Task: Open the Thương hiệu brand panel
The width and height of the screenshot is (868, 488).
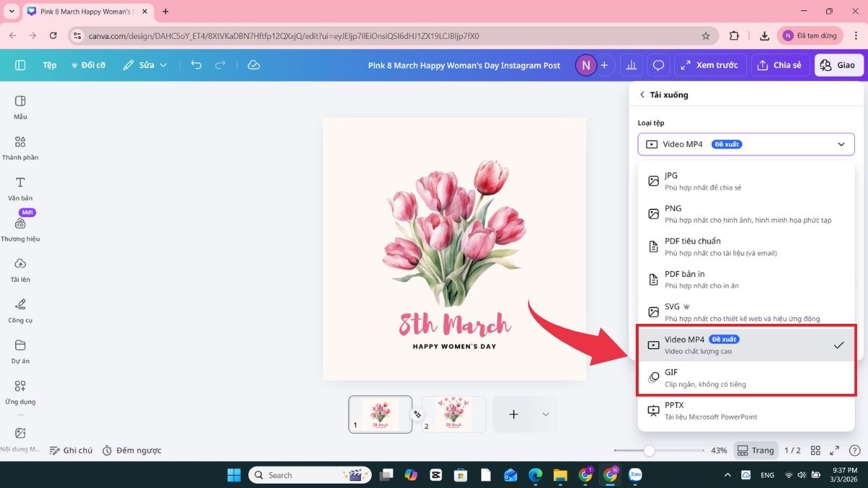Action: tap(20, 229)
